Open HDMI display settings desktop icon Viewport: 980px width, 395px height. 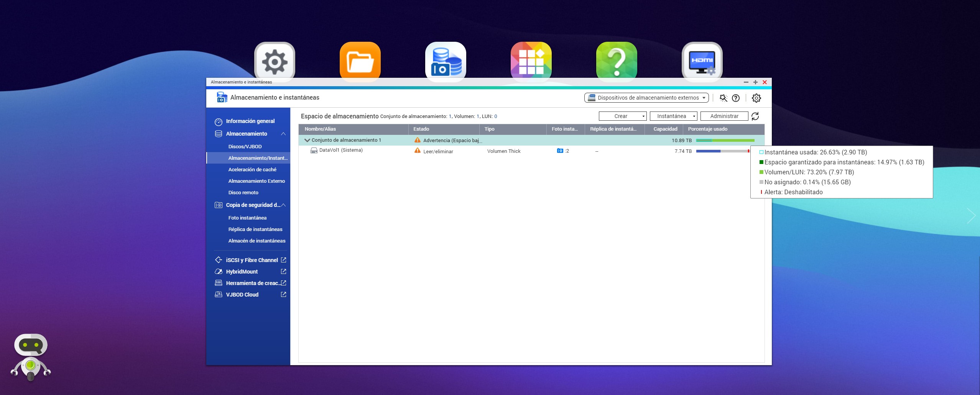[702, 62]
